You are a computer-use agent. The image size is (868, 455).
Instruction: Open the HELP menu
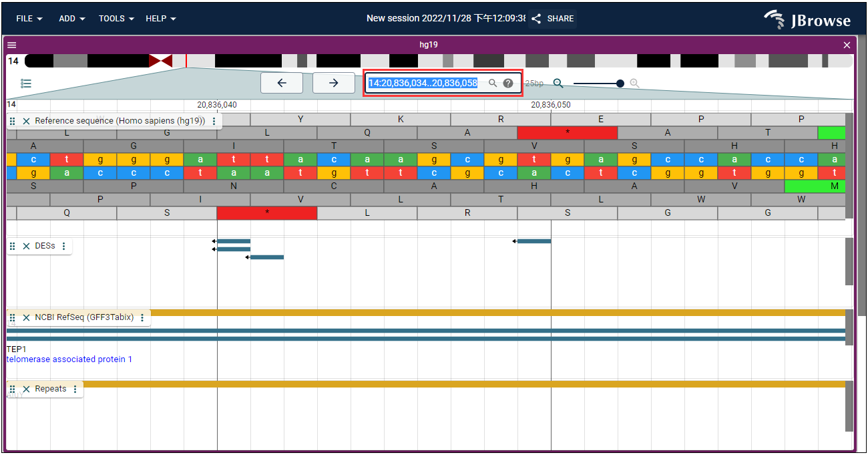pyautogui.click(x=161, y=19)
